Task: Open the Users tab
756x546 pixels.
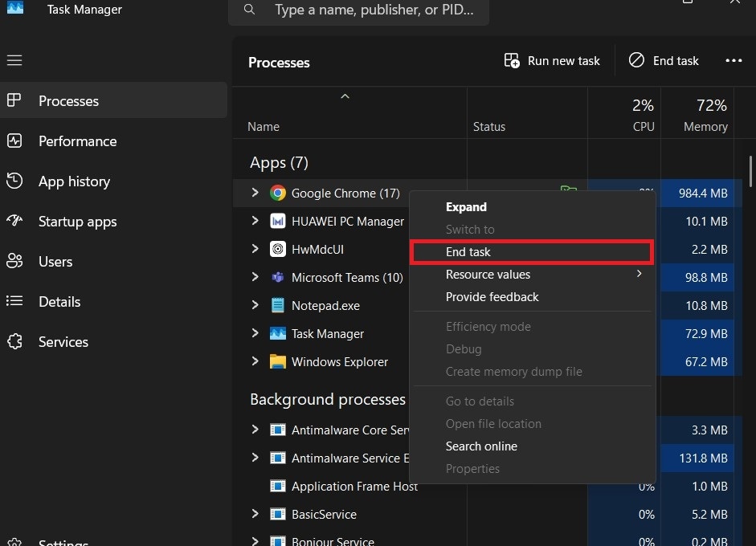Action: click(113, 261)
